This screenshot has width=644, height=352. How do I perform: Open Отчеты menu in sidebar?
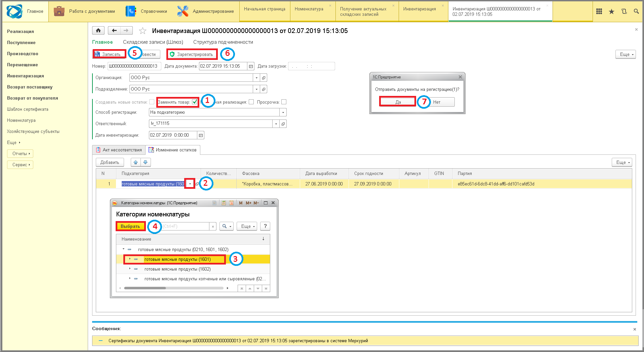coord(20,154)
